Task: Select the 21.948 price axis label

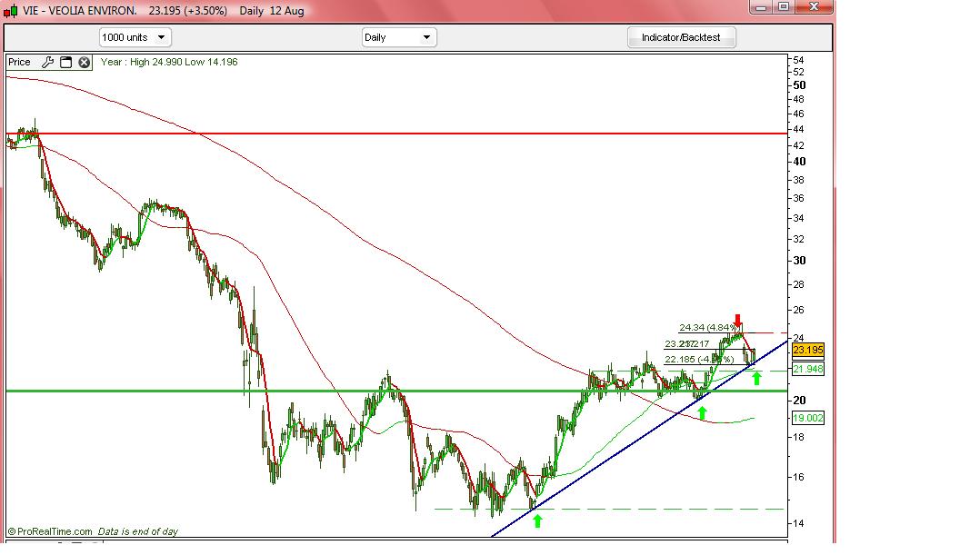Action: [807, 369]
